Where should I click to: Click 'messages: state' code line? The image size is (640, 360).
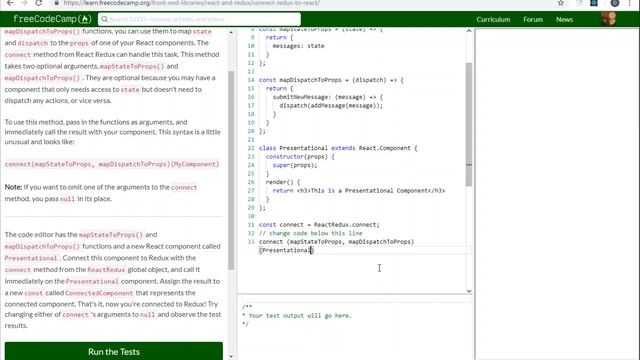tap(298, 46)
